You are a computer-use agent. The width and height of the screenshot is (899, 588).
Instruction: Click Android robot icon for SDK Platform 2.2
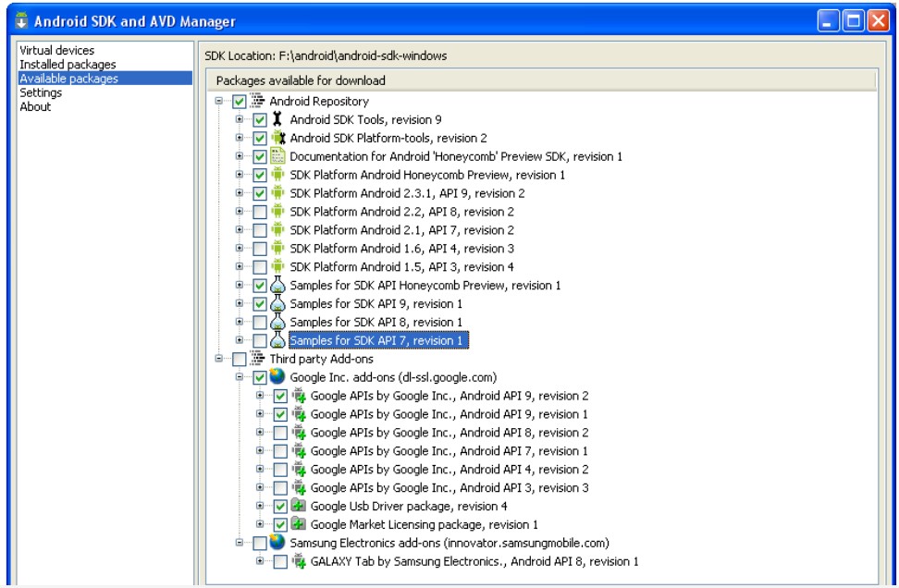click(x=277, y=211)
